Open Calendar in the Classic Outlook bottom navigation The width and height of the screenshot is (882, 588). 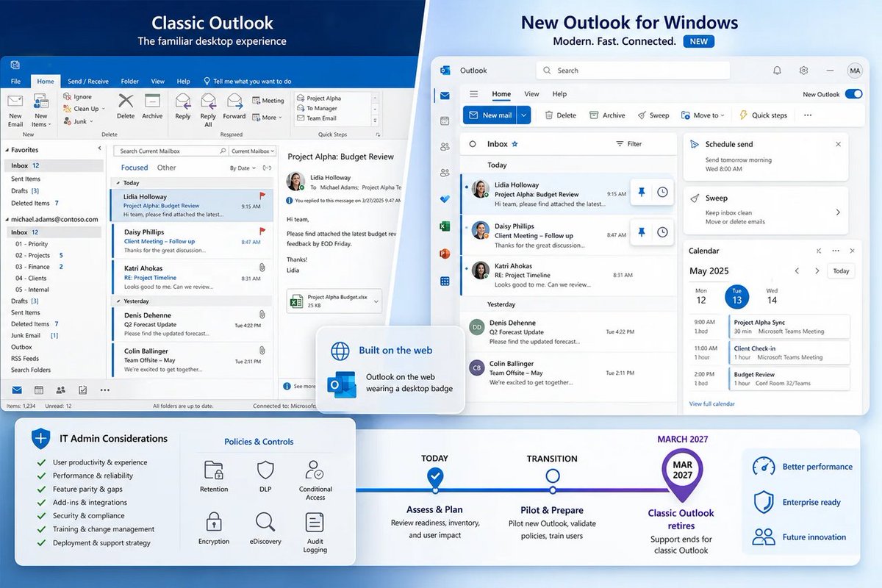click(38, 390)
